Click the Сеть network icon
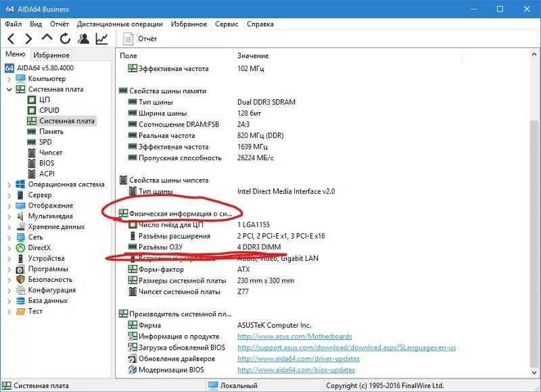Viewport: 541px width, 392px height. click(x=21, y=237)
